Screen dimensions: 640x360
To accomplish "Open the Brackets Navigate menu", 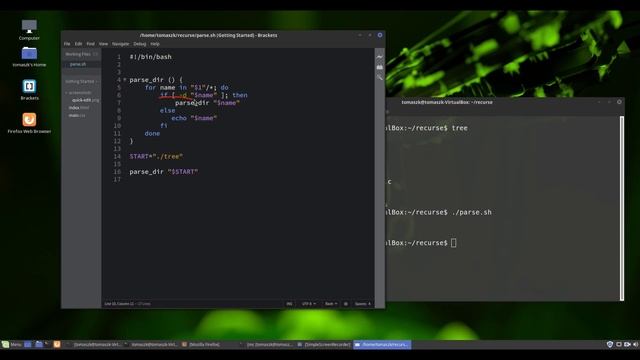I will pos(120,44).
